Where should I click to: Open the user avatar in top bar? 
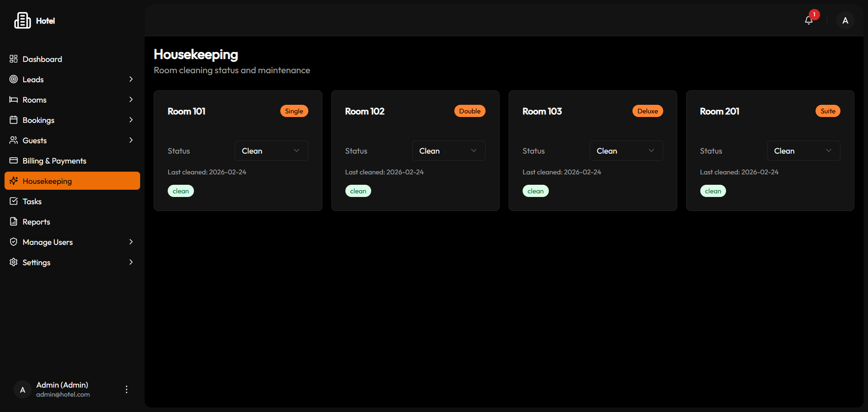tap(845, 20)
